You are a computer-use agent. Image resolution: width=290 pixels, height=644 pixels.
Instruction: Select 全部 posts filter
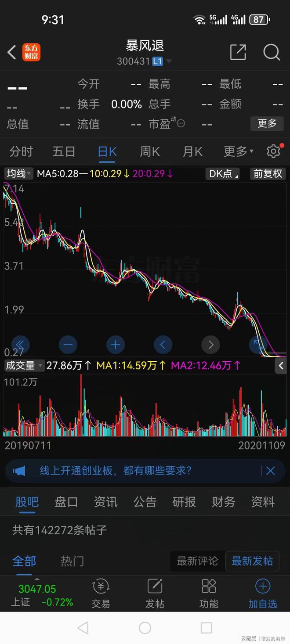[x=24, y=561]
